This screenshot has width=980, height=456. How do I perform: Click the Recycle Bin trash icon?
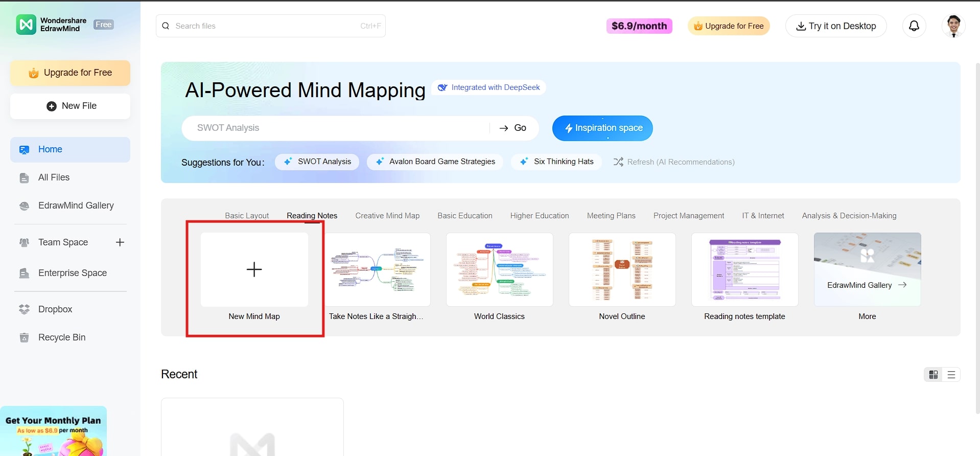click(24, 337)
